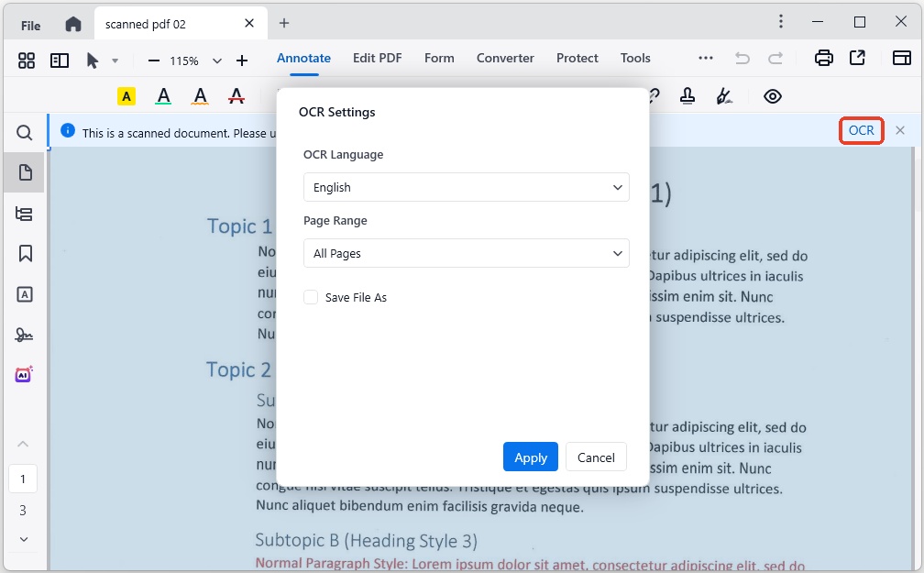Image resolution: width=924 pixels, height=573 pixels.
Task: Enable the Save File As checkbox
Action: (x=311, y=297)
